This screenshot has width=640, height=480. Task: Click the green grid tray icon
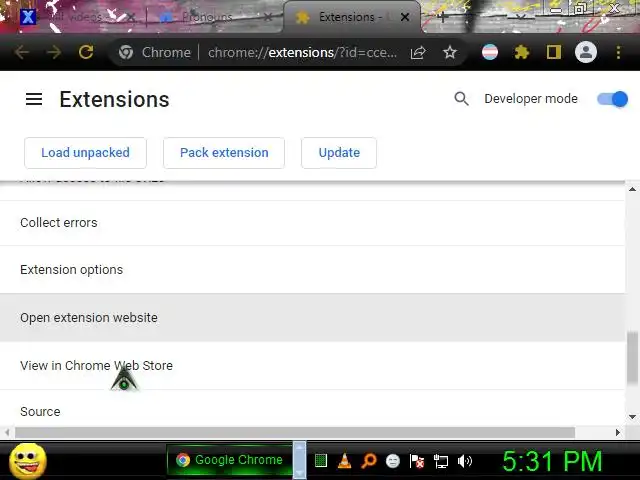pyautogui.click(x=321, y=461)
